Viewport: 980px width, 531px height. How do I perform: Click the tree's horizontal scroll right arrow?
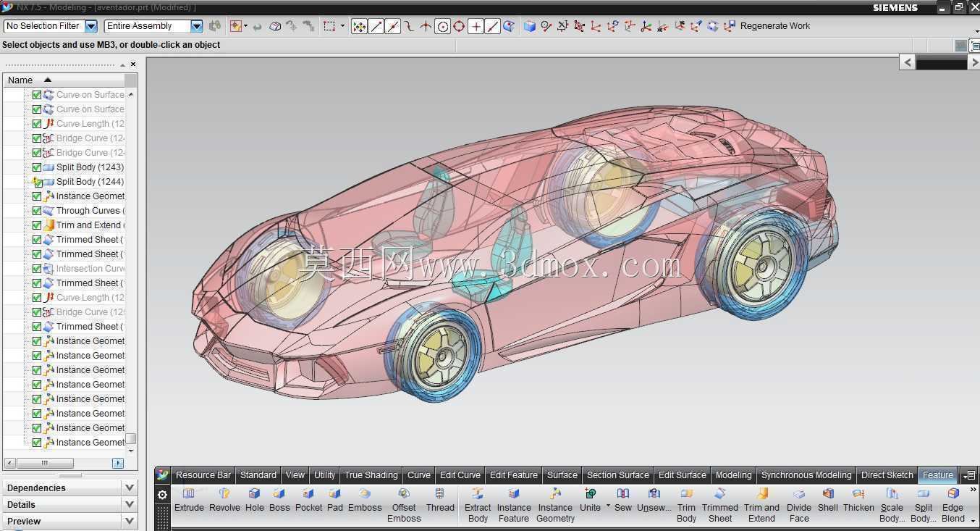tap(118, 463)
